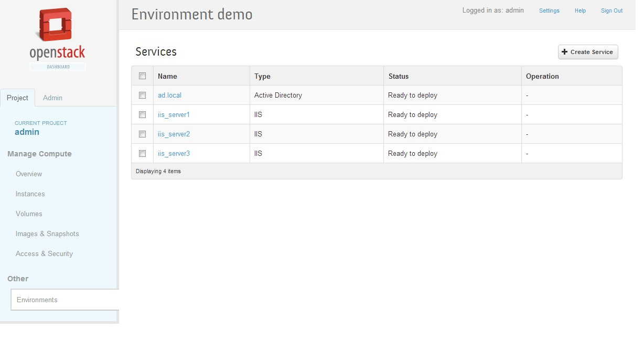Switch to the Admin tab

[52, 98]
